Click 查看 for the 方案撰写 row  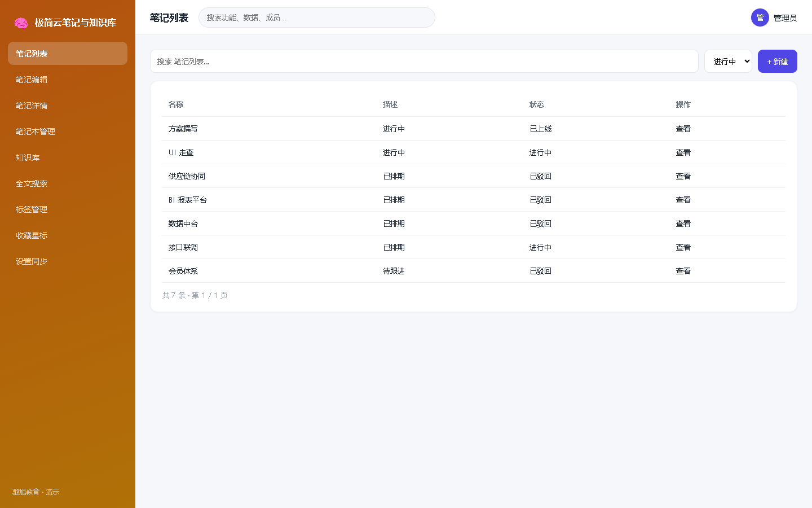pos(683,129)
